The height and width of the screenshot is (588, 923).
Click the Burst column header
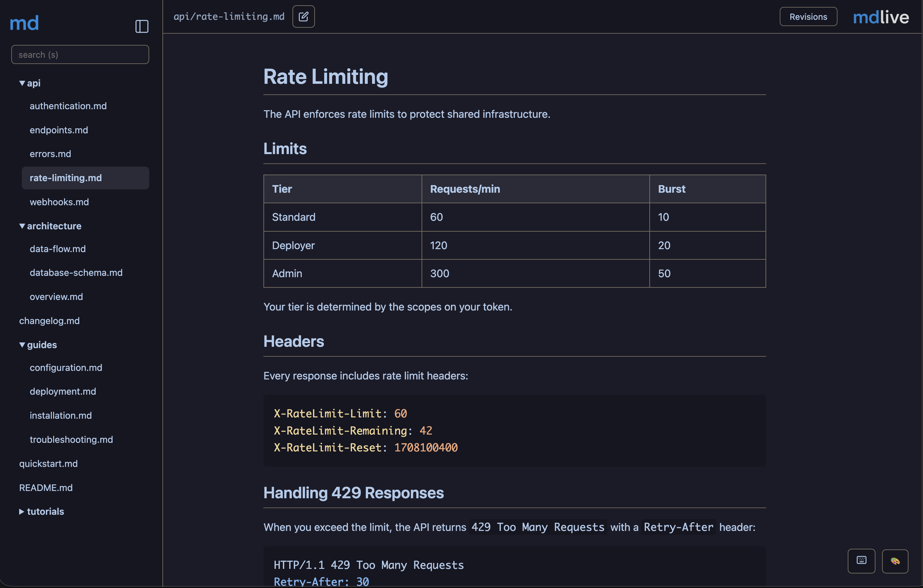(707, 189)
